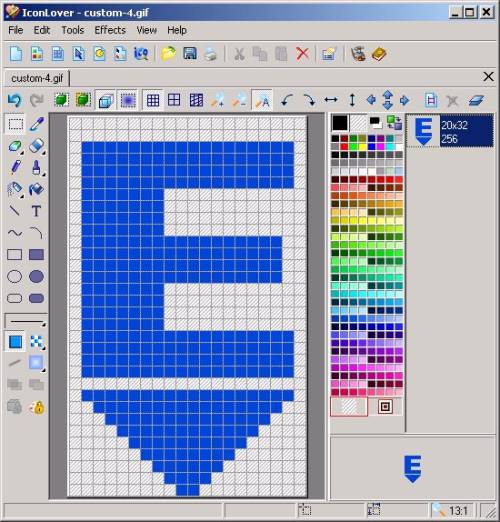Save the icon with the floppy disk

(190, 54)
